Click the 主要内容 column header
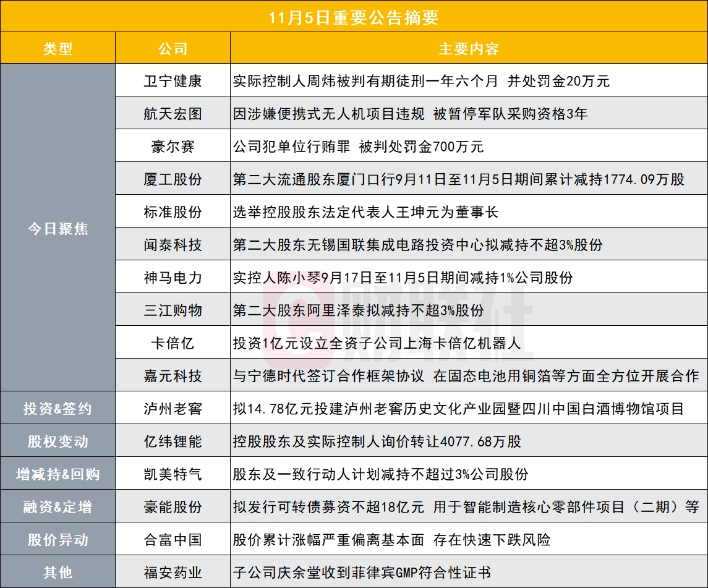Viewport: 708px width, 588px height. (468, 49)
